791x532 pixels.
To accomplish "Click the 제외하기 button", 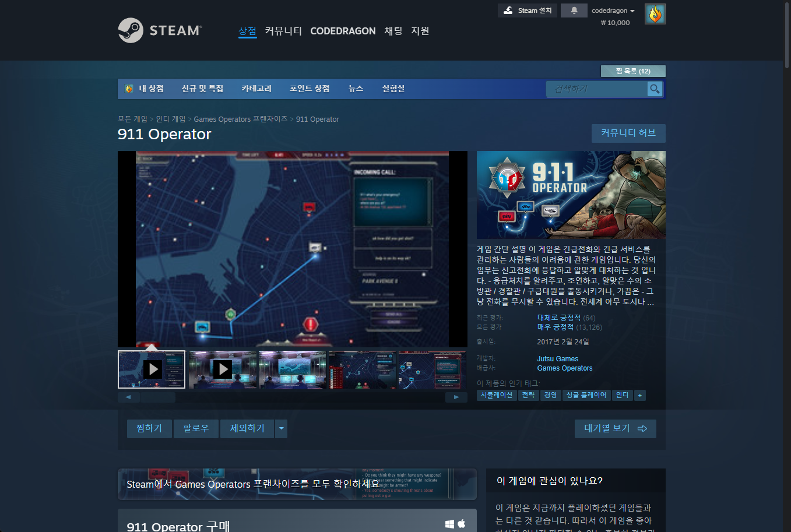I will pos(247,429).
